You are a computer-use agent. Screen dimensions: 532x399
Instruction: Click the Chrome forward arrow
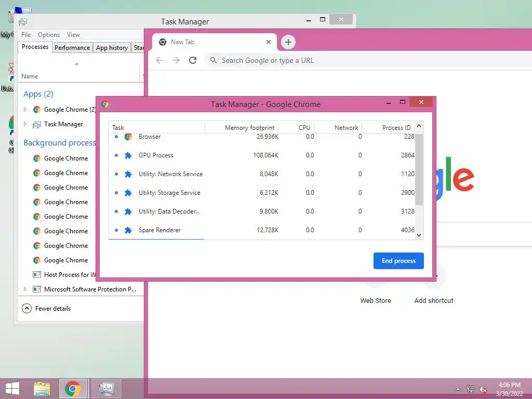(x=176, y=60)
